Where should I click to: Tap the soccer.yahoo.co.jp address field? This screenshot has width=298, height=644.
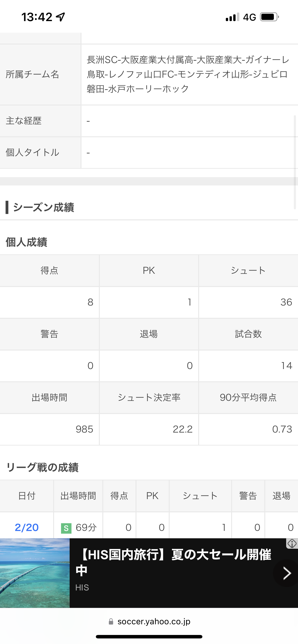click(154, 621)
